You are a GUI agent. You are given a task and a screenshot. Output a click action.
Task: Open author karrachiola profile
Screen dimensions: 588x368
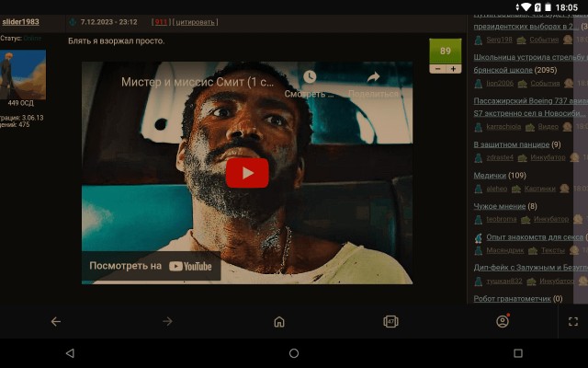click(x=503, y=127)
